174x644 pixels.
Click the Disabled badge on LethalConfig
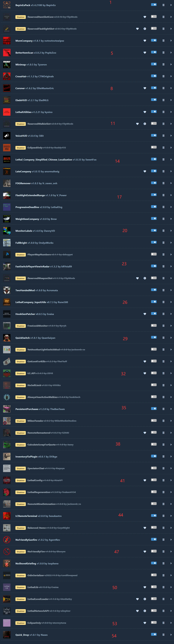(20, 480)
